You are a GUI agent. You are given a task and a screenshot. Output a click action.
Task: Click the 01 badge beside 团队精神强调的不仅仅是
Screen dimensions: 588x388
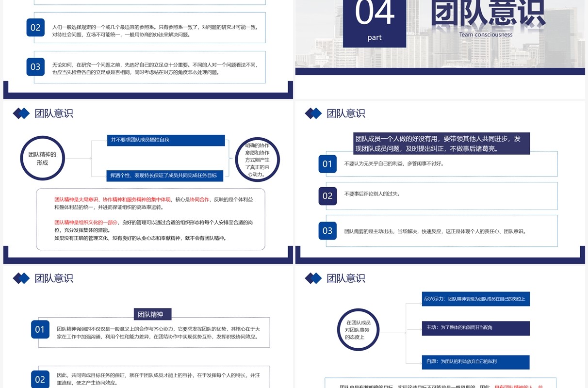[40, 329]
